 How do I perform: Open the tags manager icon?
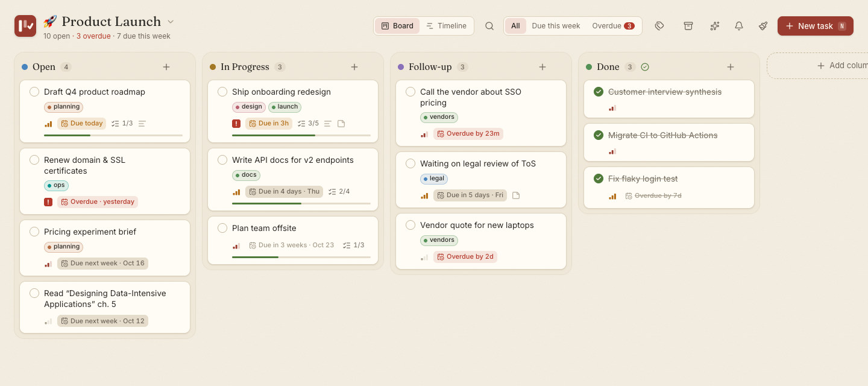[x=659, y=26]
